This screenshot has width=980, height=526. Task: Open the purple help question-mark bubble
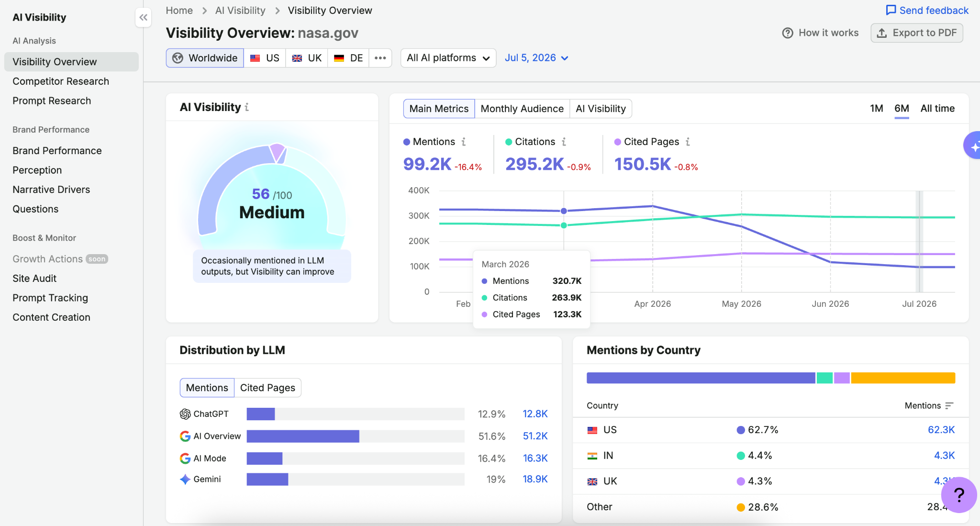click(958, 495)
